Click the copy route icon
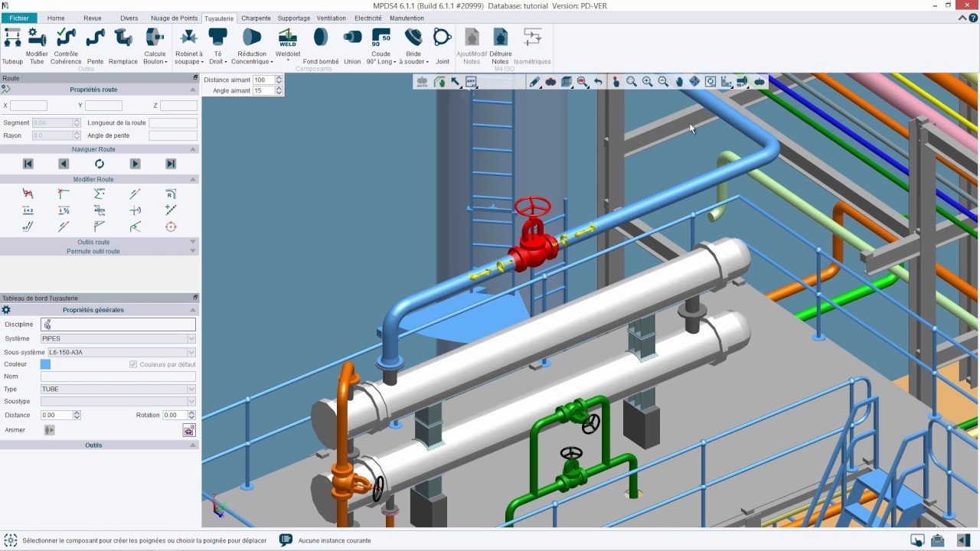Viewport: 980px width, 551px height. (100, 194)
